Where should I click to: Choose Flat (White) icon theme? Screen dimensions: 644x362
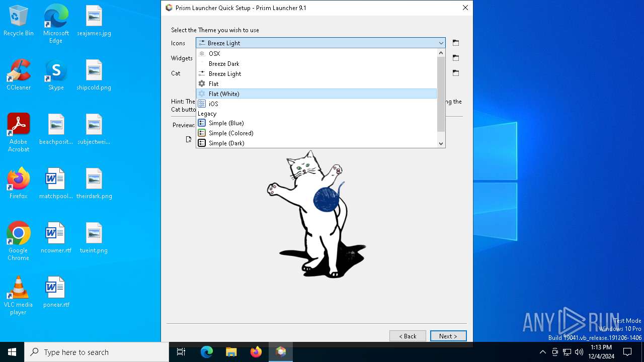[x=316, y=94]
